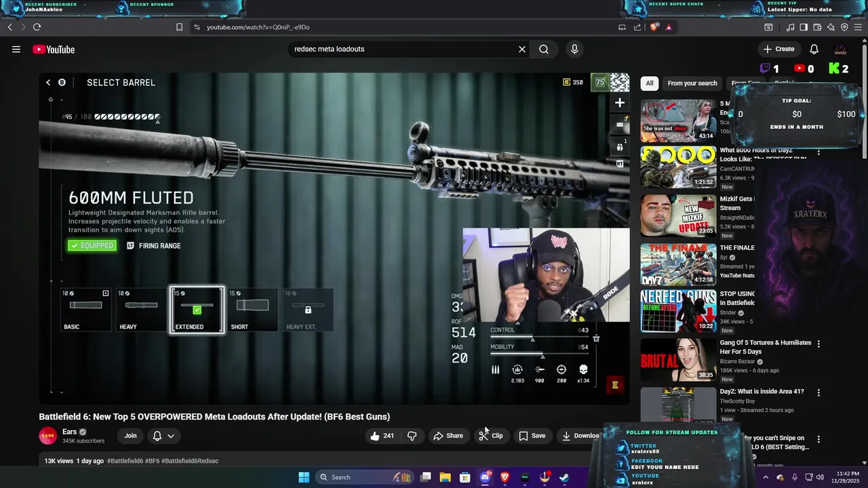Image resolution: width=868 pixels, height=488 pixels.
Task: Open YouTube notifications bell
Action: [x=814, y=49]
